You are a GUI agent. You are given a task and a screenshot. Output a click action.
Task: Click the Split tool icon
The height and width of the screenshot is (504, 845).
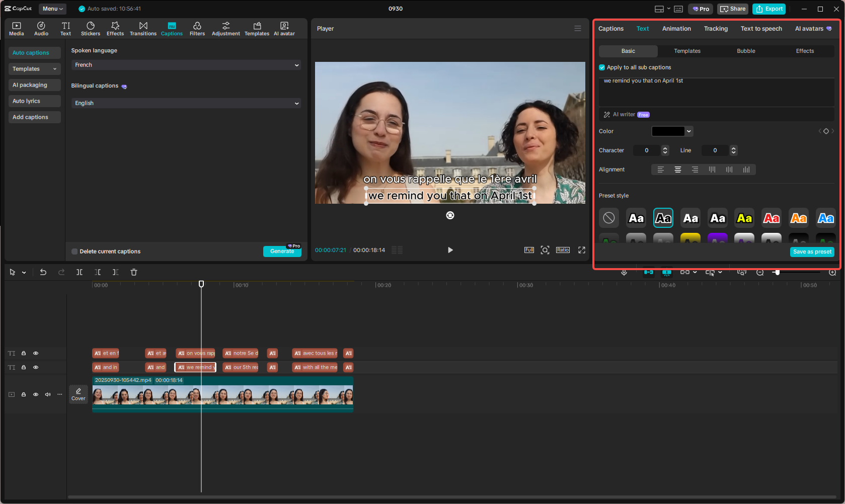(x=80, y=272)
